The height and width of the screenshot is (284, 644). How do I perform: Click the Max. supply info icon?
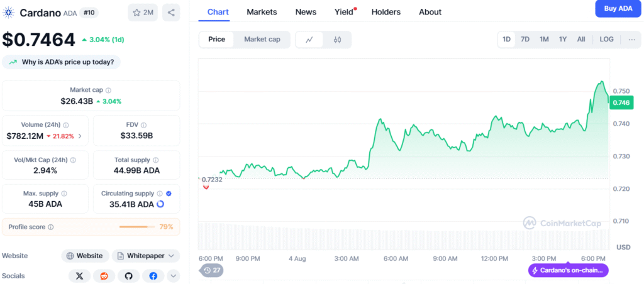pyautogui.click(x=64, y=194)
